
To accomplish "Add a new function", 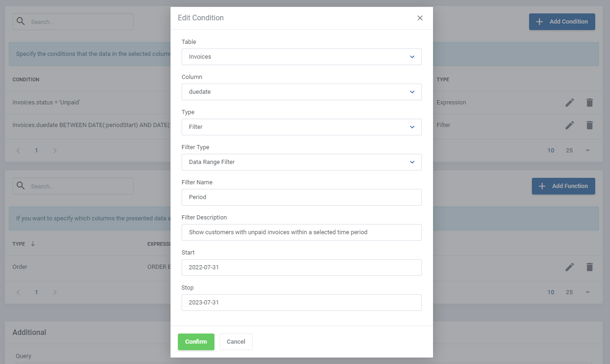I will point(563,186).
